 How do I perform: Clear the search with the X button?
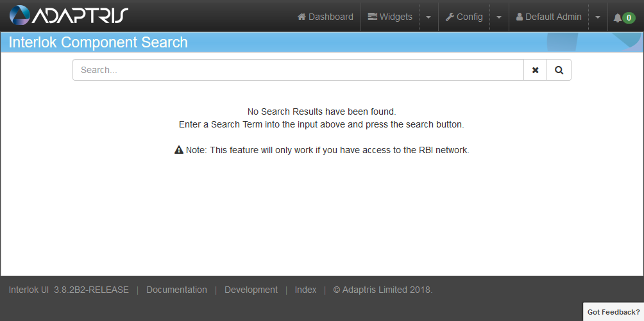[535, 70]
